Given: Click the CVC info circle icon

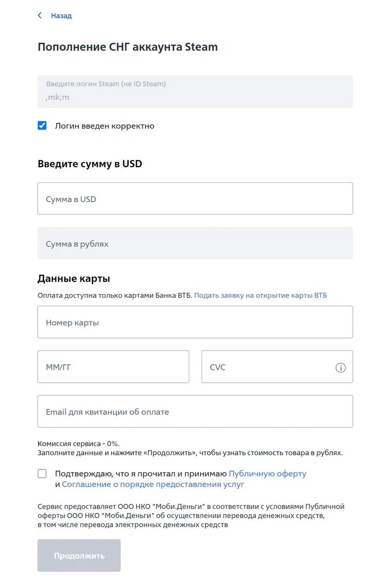Looking at the screenshot, I should [x=340, y=367].
